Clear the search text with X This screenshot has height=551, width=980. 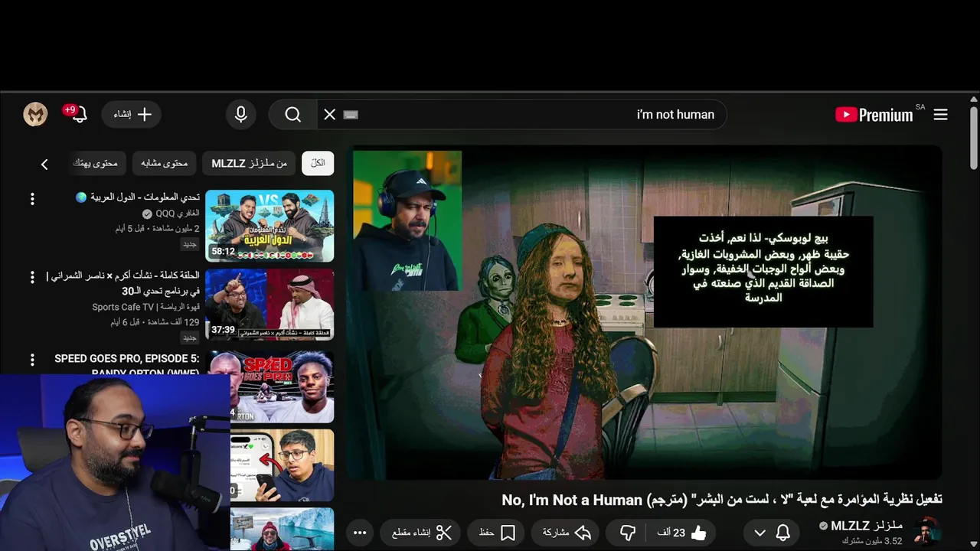330,115
